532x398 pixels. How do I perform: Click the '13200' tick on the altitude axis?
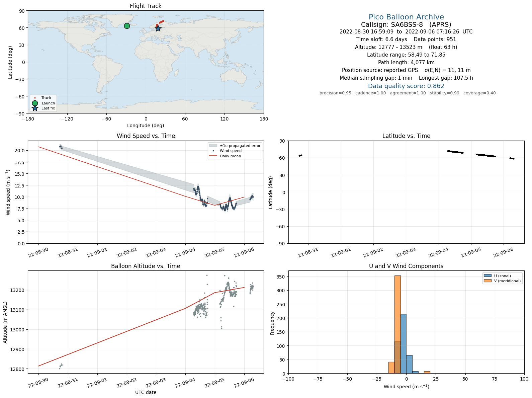17,290
